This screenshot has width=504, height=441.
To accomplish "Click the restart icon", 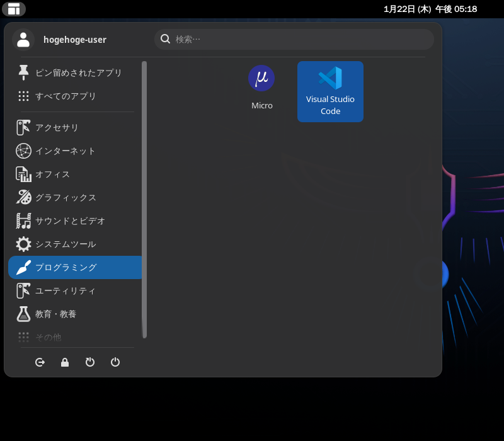I will pos(90,362).
